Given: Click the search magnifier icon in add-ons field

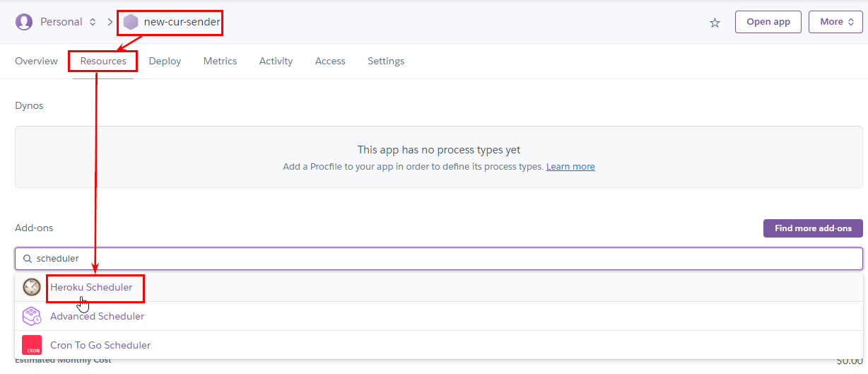Looking at the screenshot, I should coord(28,259).
